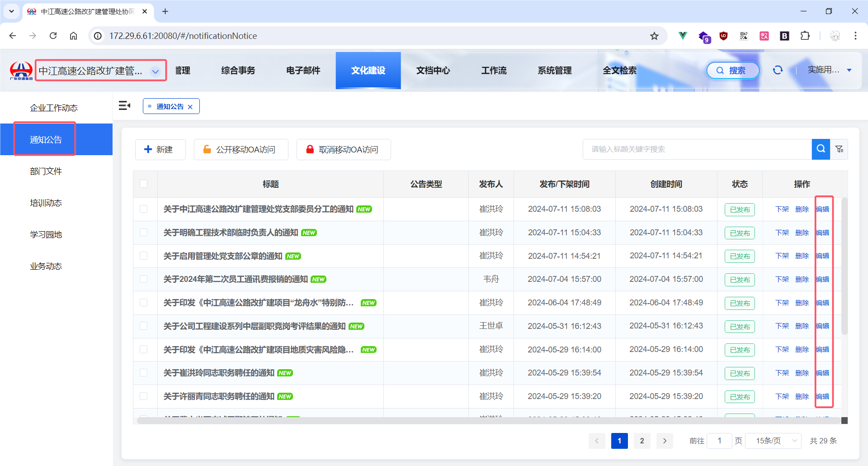Expand the 中江高速公路改扩建管 organization dropdown
Image resolution: width=868 pixels, height=466 pixels.
pos(155,71)
